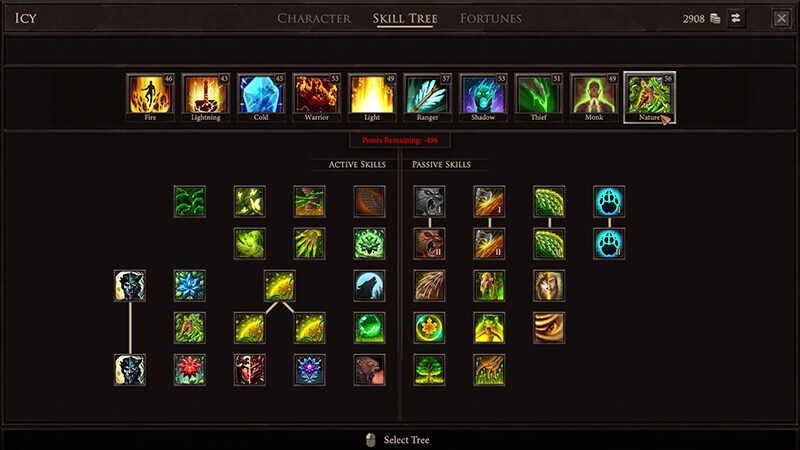This screenshot has height=450, width=800.
Task: Choose the Thief skill tree icon
Action: pos(538,97)
